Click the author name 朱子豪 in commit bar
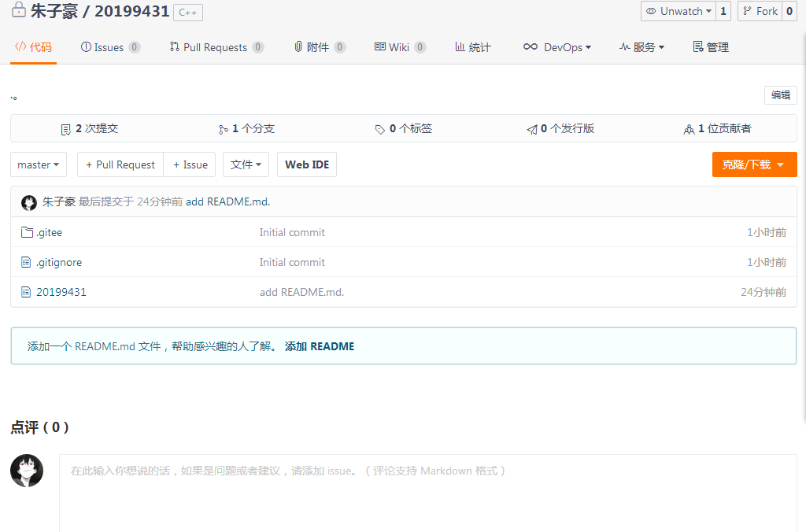This screenshot has height=532, width=806. tap(59, 201)
